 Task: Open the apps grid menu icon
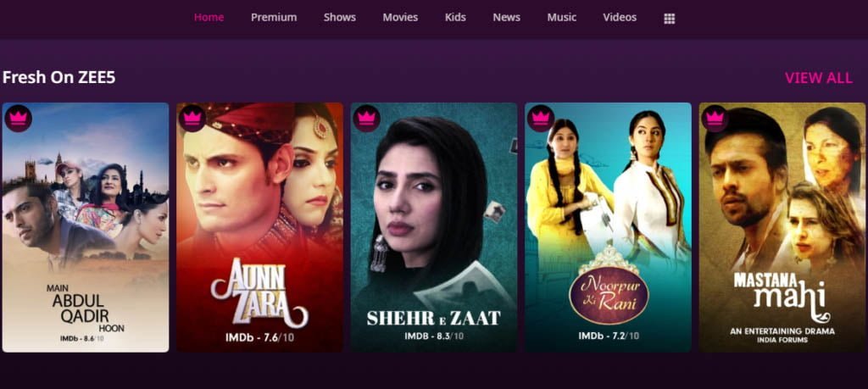(670, 19)
